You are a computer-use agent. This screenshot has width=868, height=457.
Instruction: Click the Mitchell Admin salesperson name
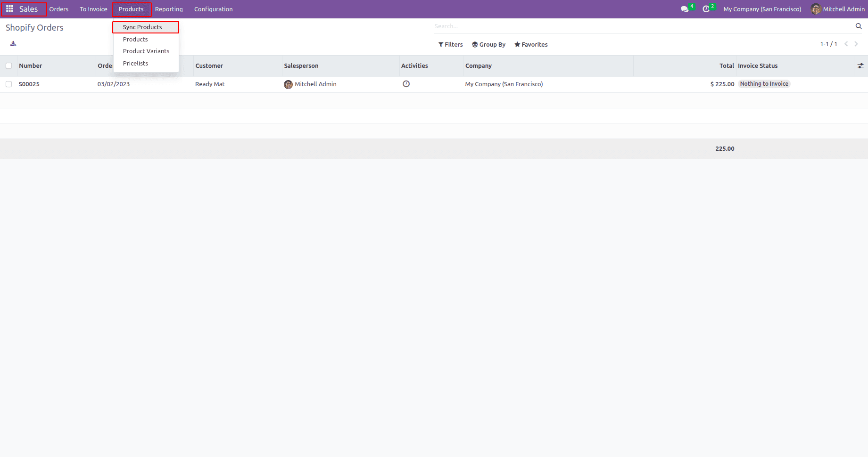point(315,84)
